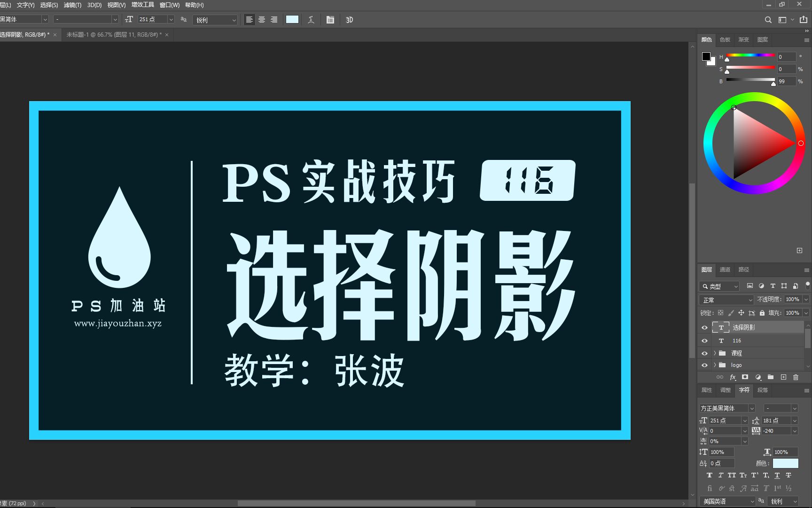Open the layer fill 填充 dropdown arrow
The image size is (812, 508).
pos(806,313)
